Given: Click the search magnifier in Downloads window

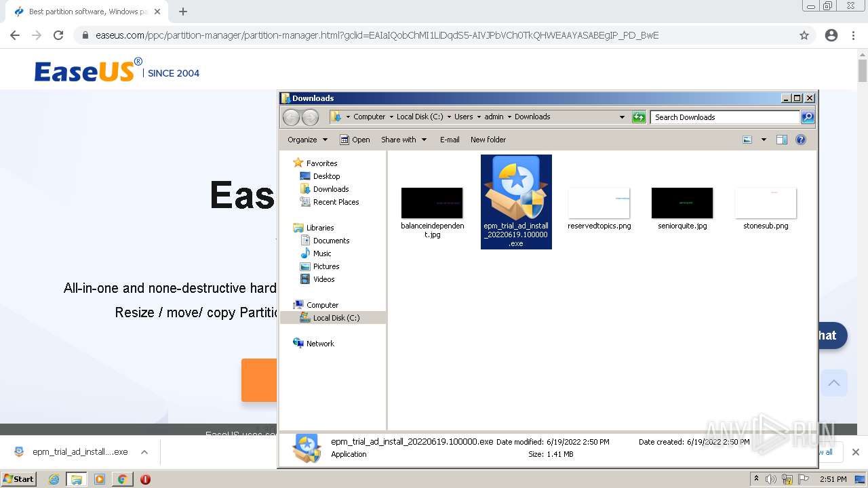Looking at the screenshot, I should click(x=807, y=117).
